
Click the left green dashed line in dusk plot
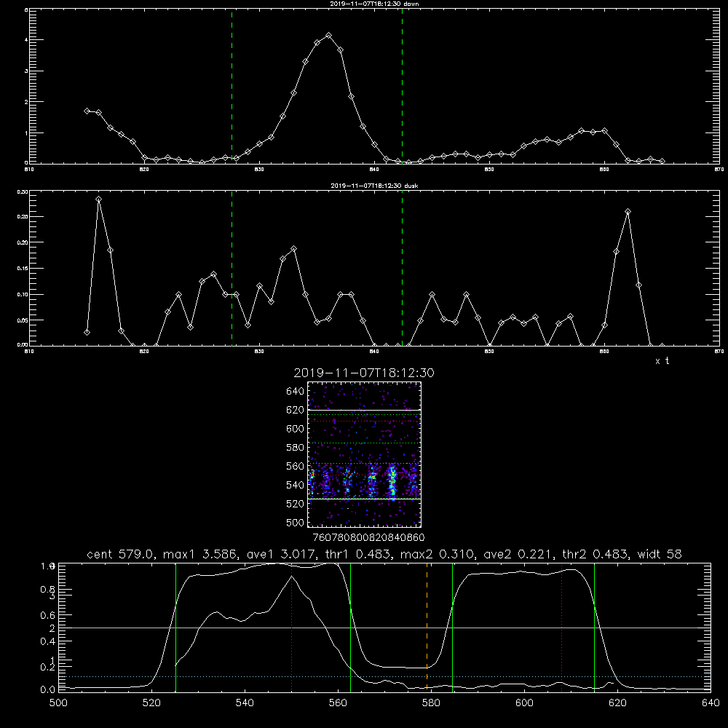pos(232,269)
